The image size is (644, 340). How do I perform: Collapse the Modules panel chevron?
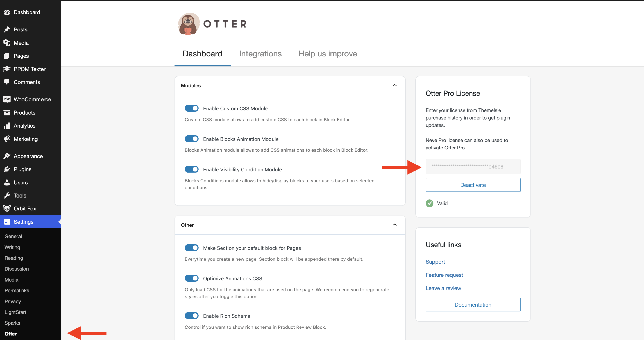coord(394,85)
